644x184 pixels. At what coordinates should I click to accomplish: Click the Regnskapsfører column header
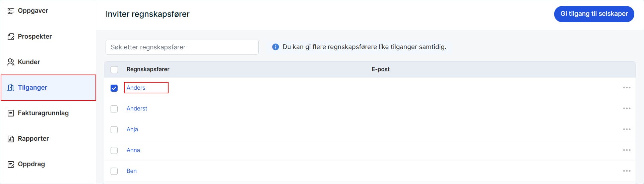tap(148, 69)
